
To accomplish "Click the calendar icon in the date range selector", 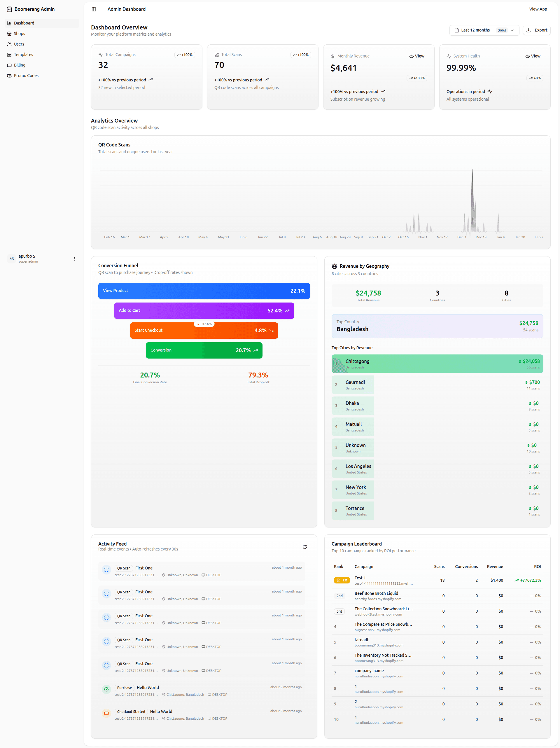I will (x=456, y=30).
